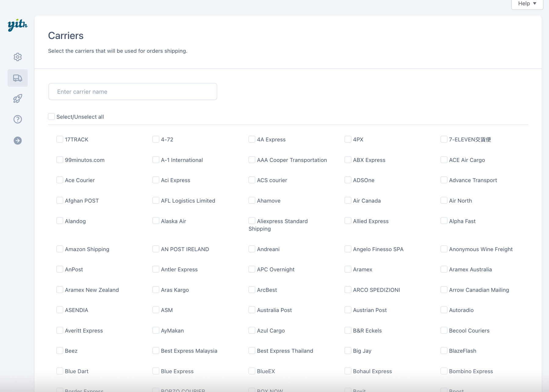Enable the 17TRACK carrier checkbox
This screenshot has height=392, width=549.
point(60,139)
